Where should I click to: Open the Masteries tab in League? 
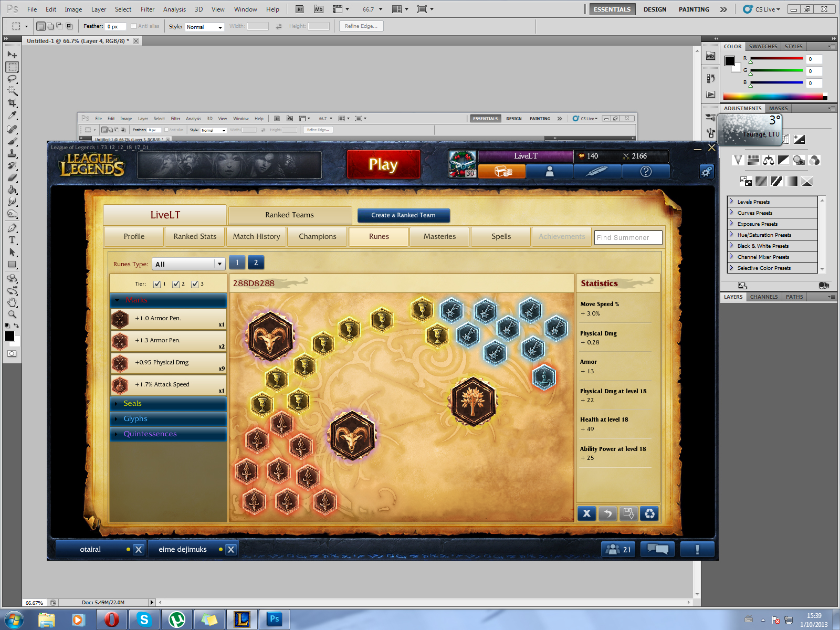(440, 236)
